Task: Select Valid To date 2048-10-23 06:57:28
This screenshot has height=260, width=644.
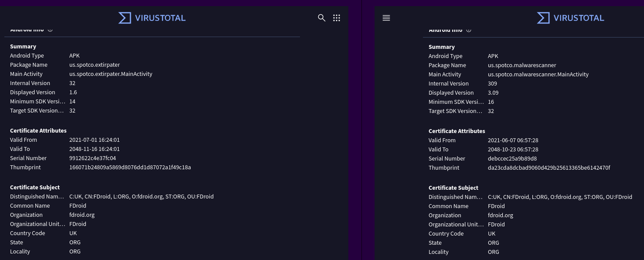Action: (513, 150)
